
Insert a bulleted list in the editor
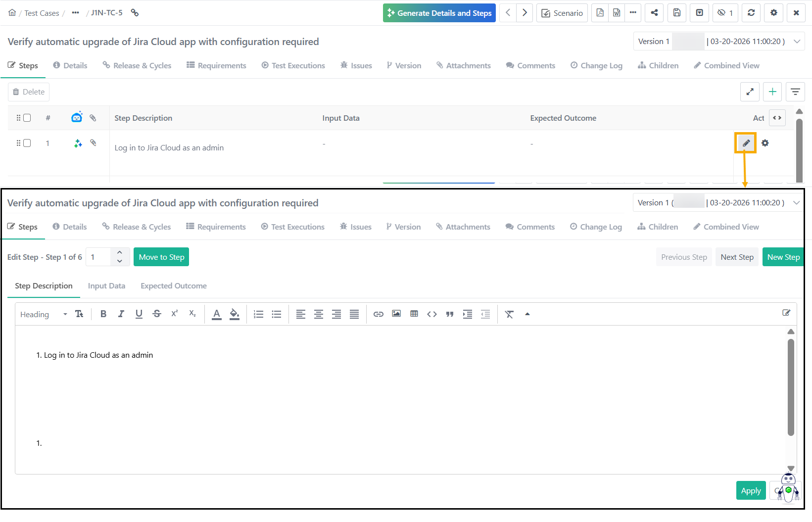coord(277,314)
